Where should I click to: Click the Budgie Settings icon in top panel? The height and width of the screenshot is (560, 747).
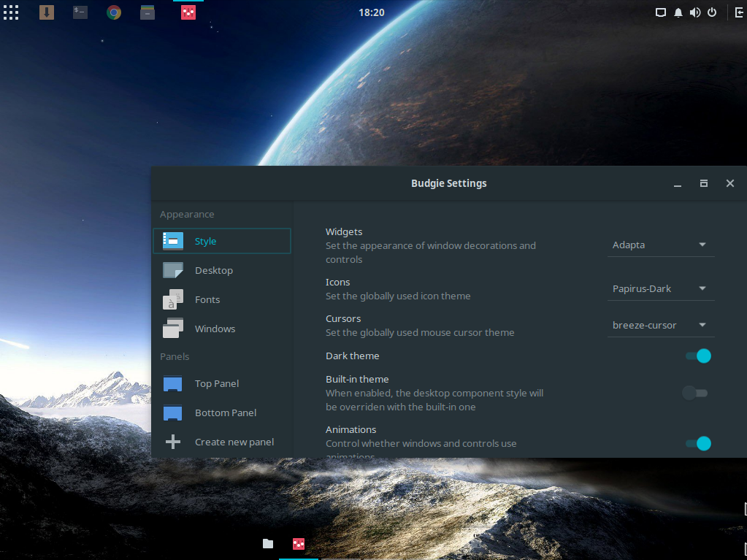coord(188,12)
